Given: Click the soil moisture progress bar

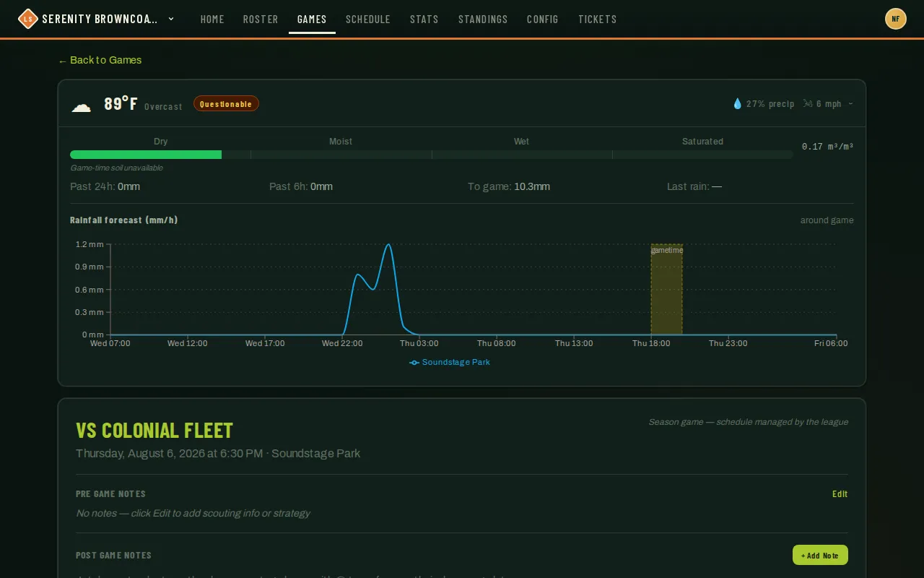Looking at the screenshot, I should tap(432, 155).
